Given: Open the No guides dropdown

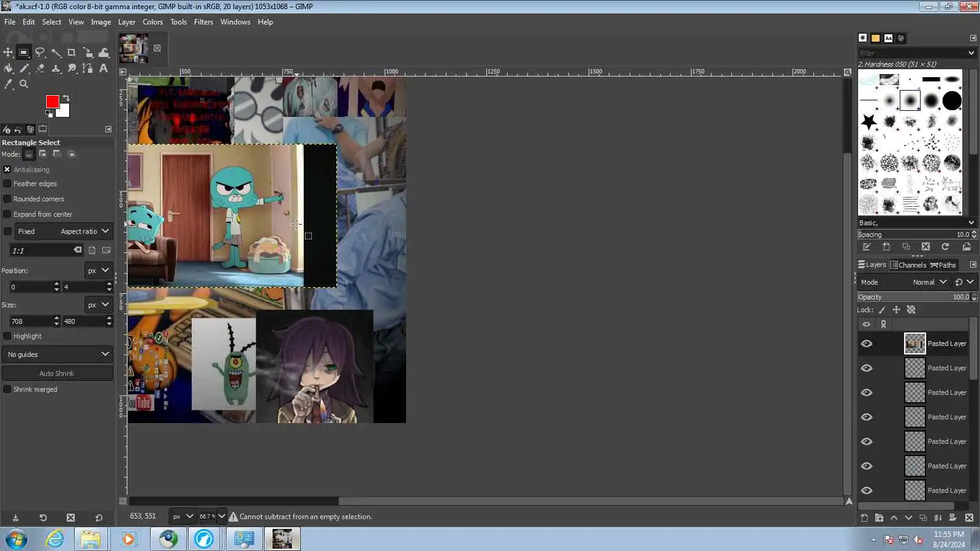Looking at the screenshot, I should [x=58, y=354].
